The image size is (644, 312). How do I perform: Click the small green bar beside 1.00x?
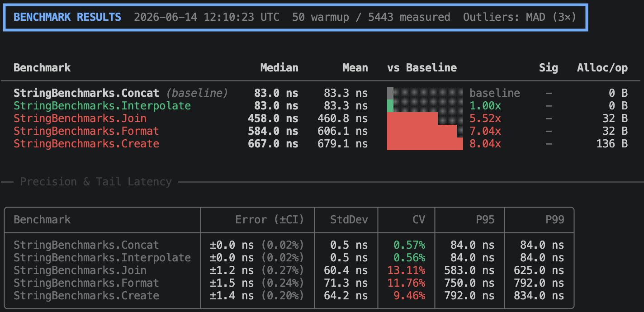390,106
